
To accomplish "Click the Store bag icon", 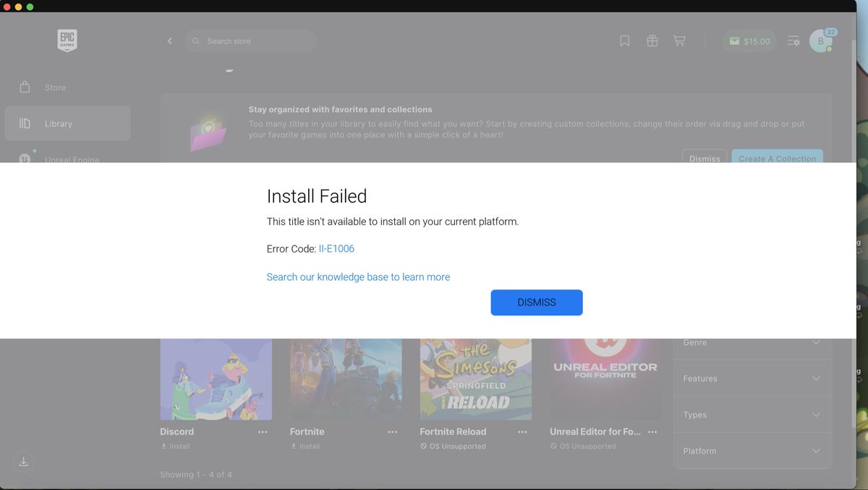I will coord(25,87).
